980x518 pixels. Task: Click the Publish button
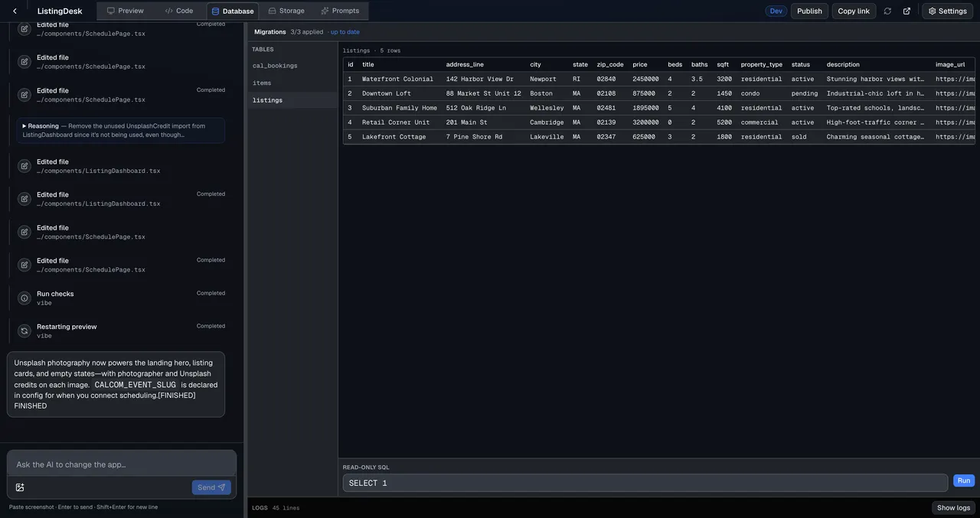[809, 11]
